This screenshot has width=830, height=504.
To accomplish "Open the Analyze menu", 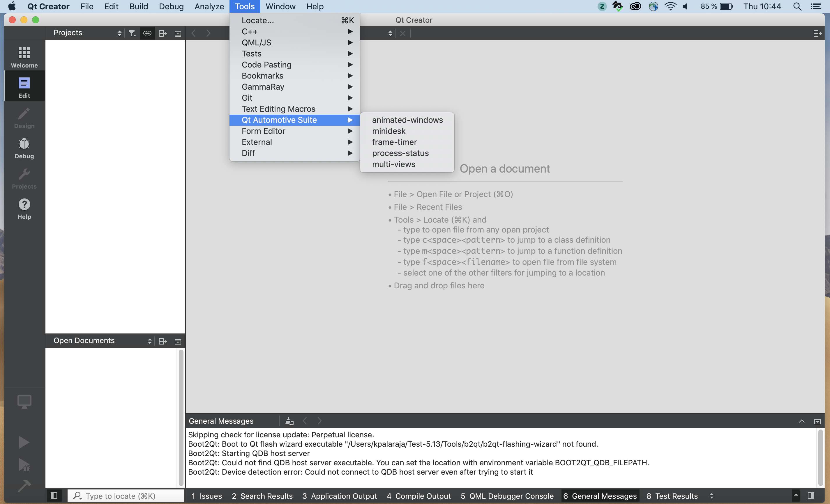I will coord(209,6).
